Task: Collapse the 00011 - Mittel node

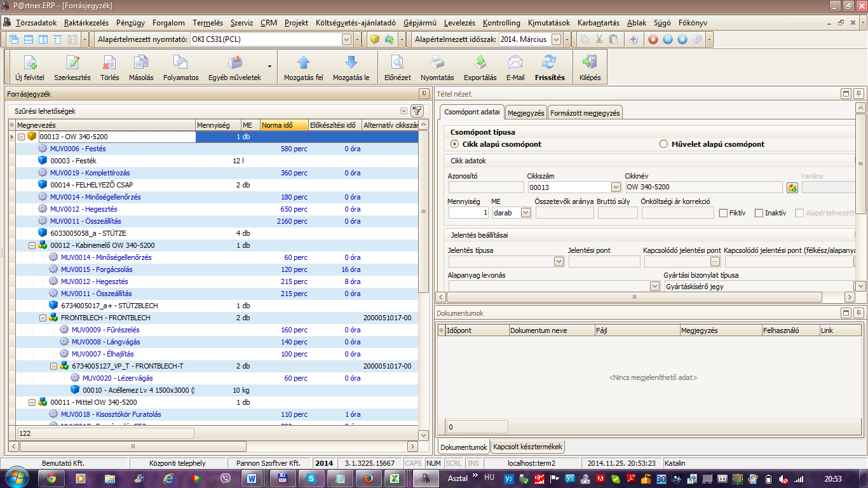Action: tap(32, 402)
